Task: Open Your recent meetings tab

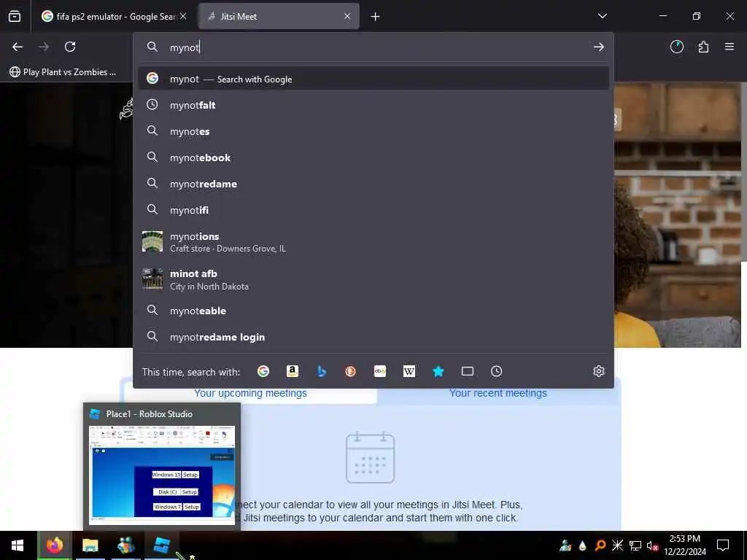Action: click(x=498, y=393)
